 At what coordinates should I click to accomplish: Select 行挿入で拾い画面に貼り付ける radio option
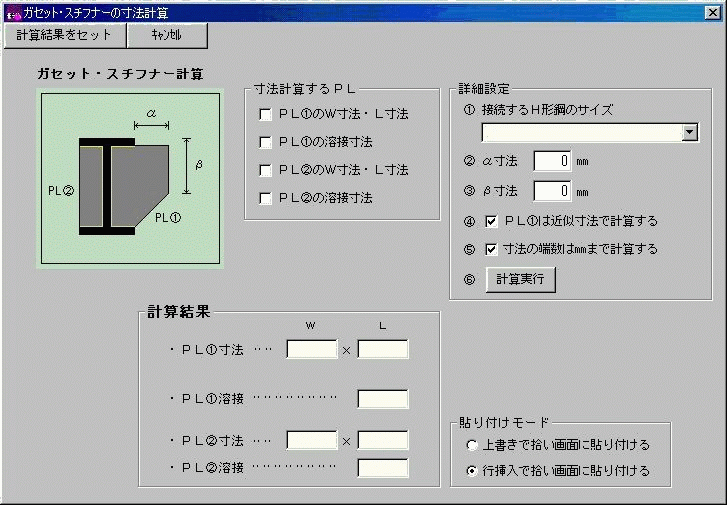click(472, 471)
